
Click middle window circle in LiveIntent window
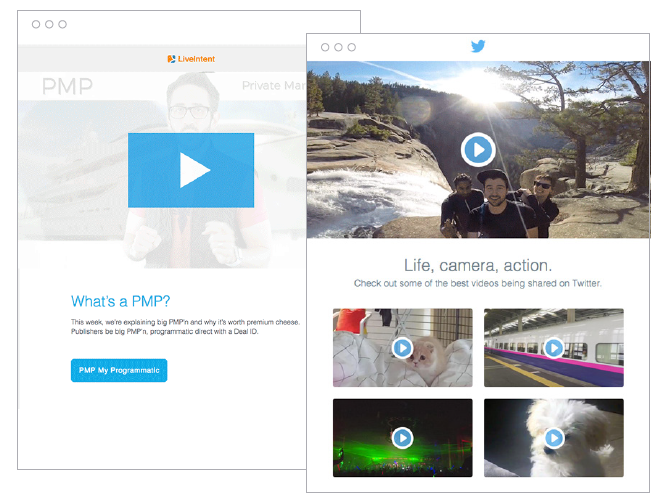click(x=50, y=24)
